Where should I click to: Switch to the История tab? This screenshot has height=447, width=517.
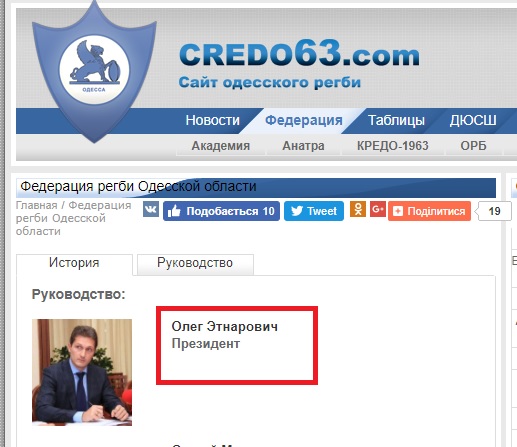click(x=74, y=263)
